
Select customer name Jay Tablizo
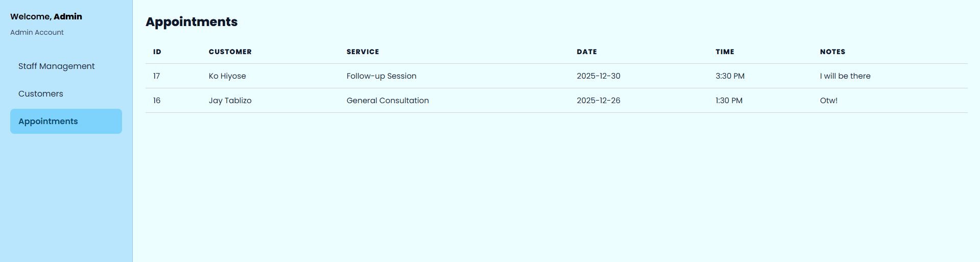pos(230,101)
